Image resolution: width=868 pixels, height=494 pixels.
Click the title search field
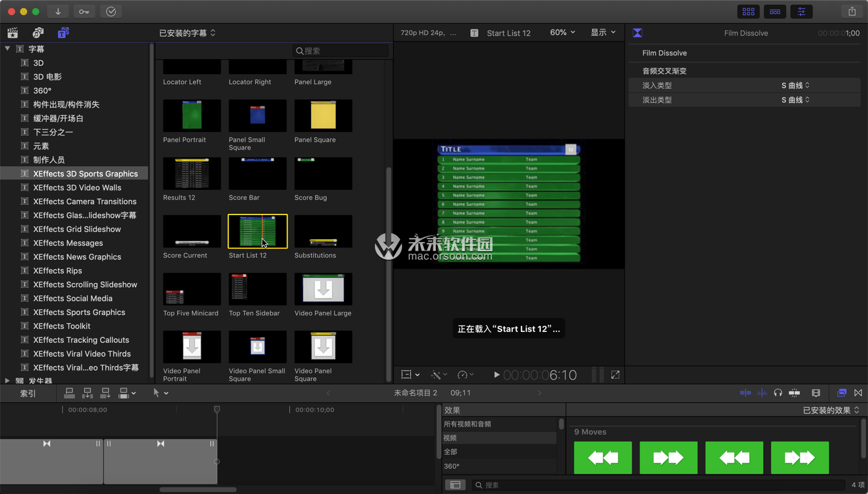(341, 51)
